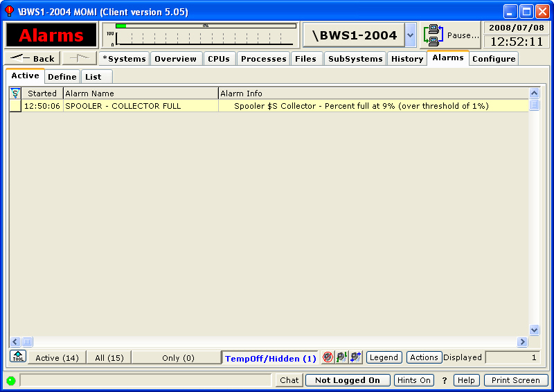Click the green flag alarm icon
Viewport: 554px width, 392px height.
click(341, 357)
